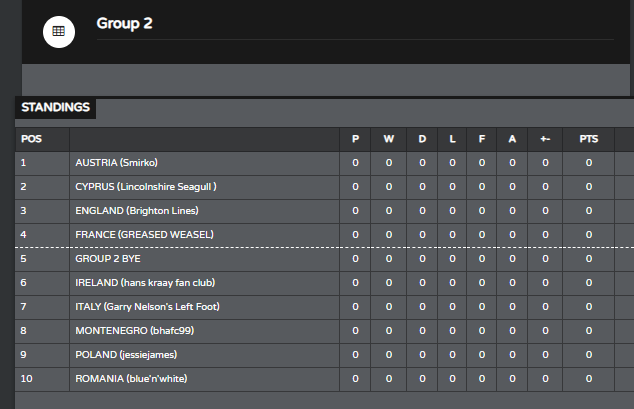Click the D draws column header
634x409 pixels.
tap(422, 139)
